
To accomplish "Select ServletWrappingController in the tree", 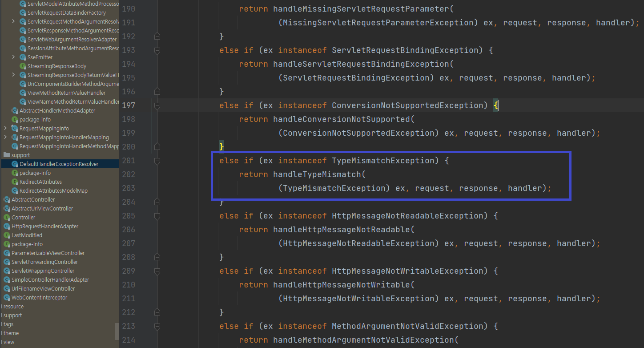I will [43, 271].
